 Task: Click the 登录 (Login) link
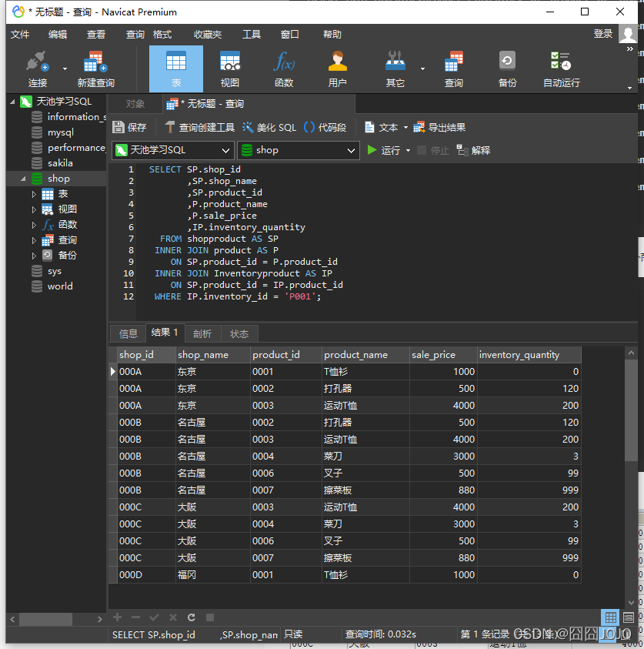603,34
